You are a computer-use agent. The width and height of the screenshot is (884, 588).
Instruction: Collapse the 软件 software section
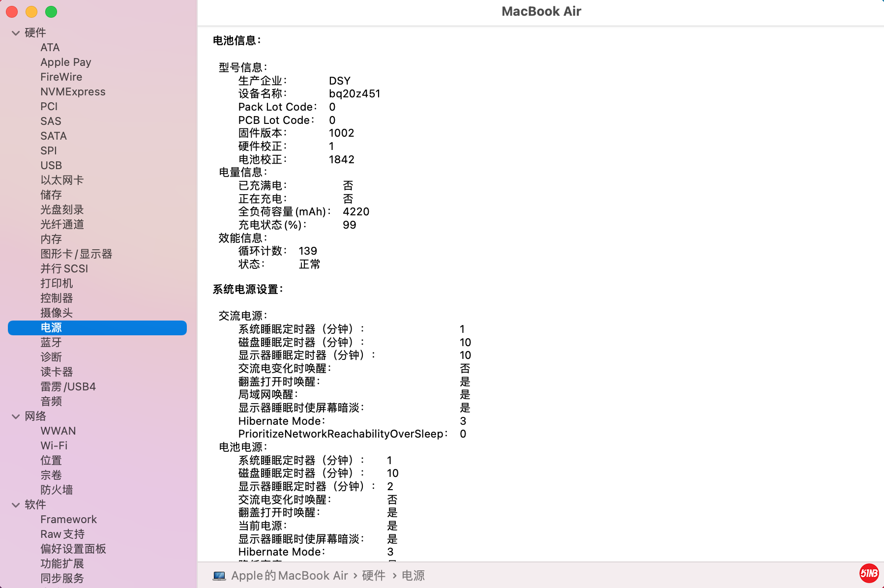16,505
